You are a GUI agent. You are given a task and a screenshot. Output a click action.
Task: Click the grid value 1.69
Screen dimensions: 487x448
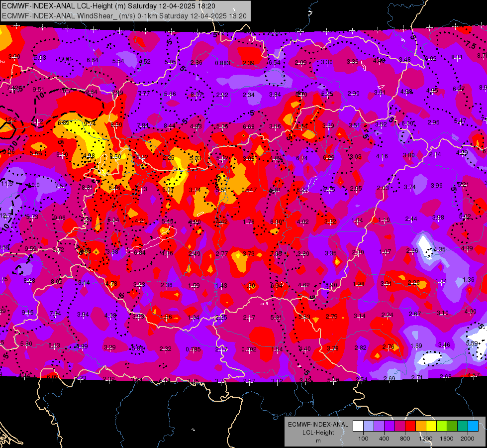pyautogui.click(x=416, y=346)
